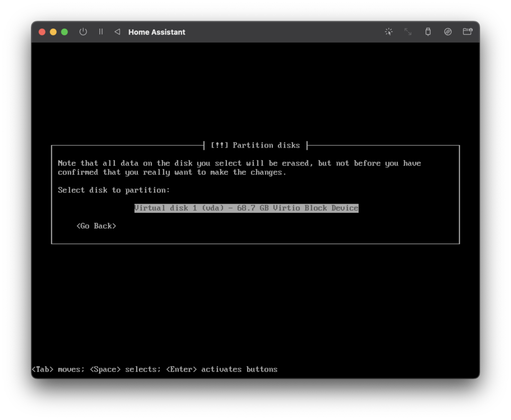Click the restart triangle icon

coord(117,31)
